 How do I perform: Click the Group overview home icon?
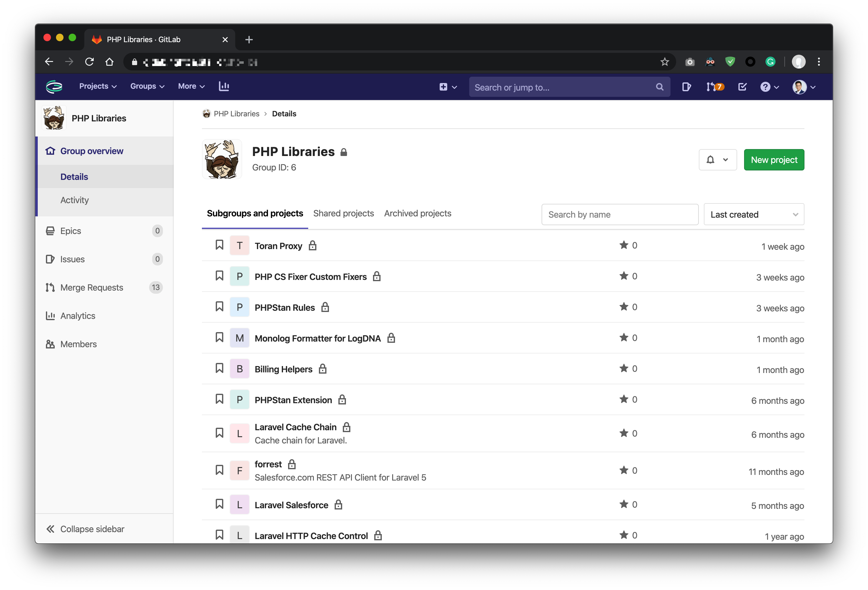[x=50, y=151]
